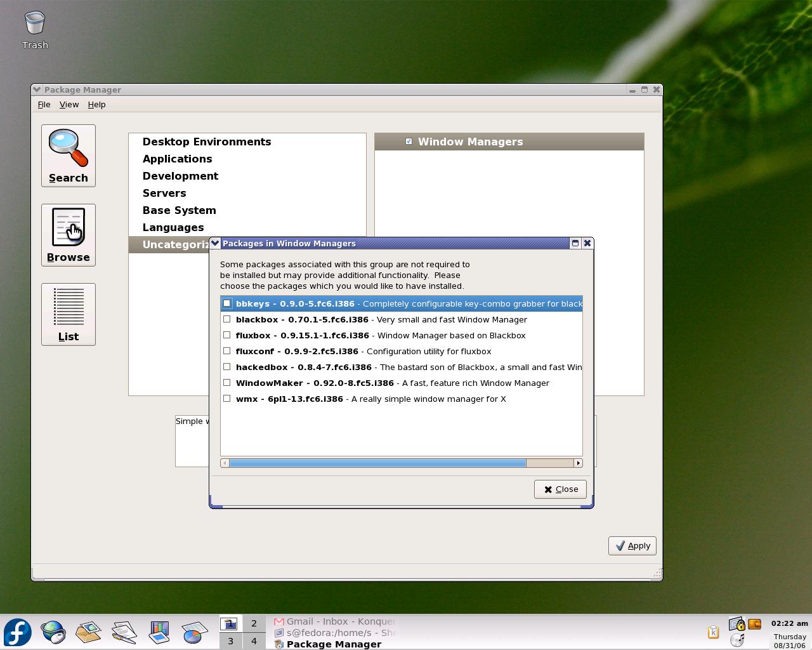Click the lock screen tray icon

point(737,624)
